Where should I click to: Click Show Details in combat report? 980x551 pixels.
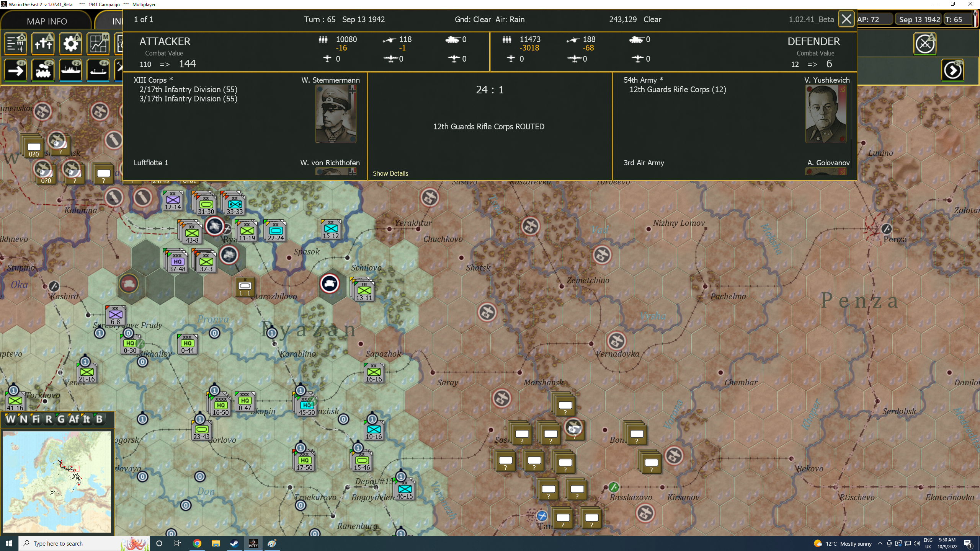tap(390, 173)
